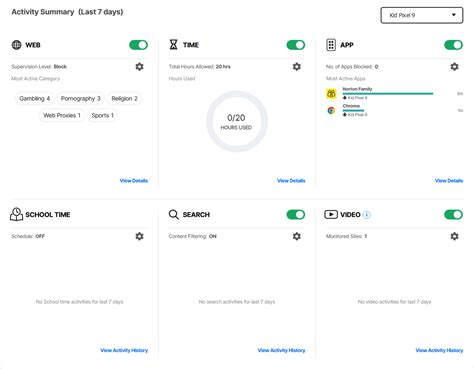View Details for Time activity

(291, 181)
